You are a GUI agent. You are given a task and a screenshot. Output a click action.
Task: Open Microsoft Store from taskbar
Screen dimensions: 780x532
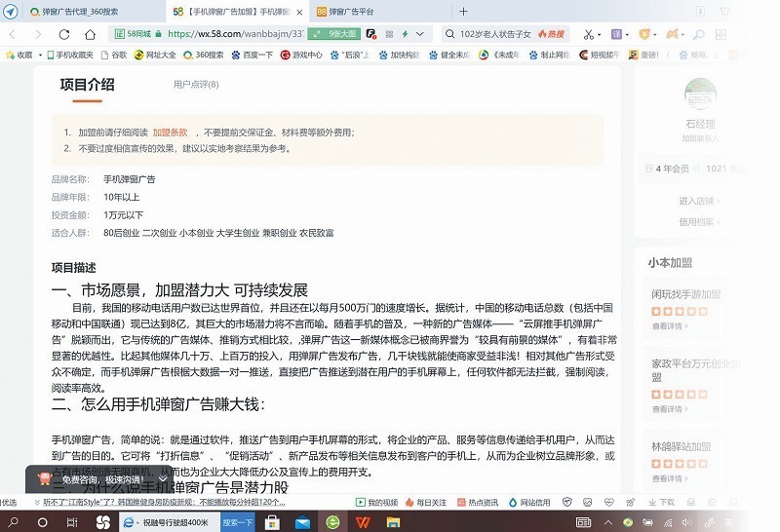(272, 522)
